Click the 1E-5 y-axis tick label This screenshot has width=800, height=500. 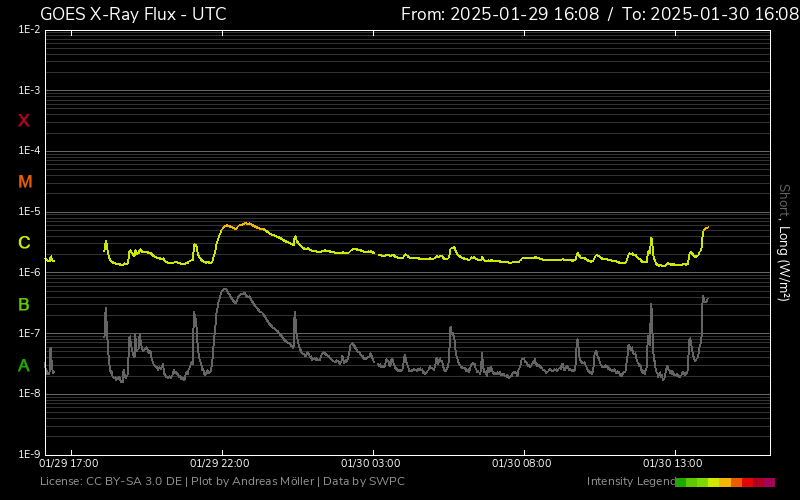[28, 212]
